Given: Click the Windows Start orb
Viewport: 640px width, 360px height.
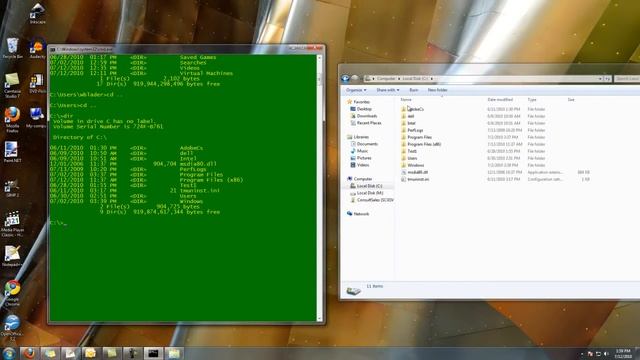Looking at the screenshot, I should [x=9, y=353].
